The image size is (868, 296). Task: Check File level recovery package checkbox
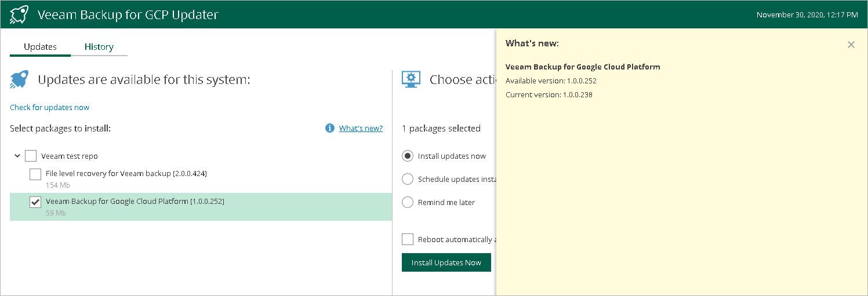coord(35,174)
